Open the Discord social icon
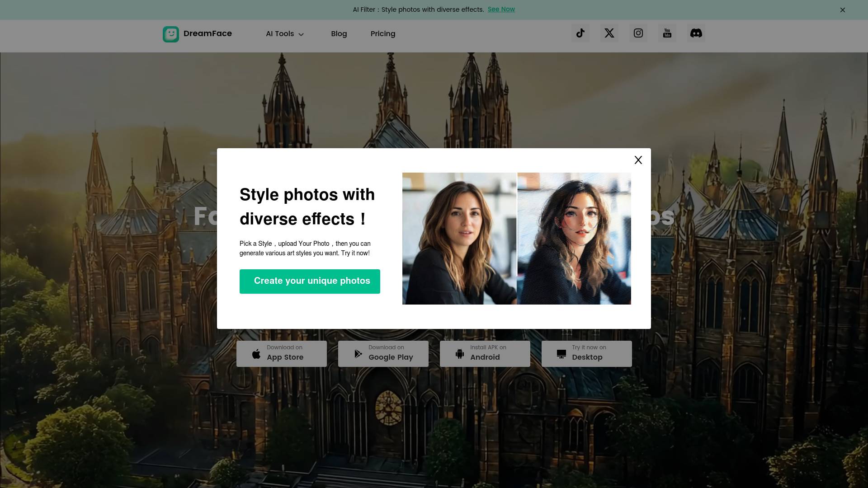868x488 pixels. (696, 33)
